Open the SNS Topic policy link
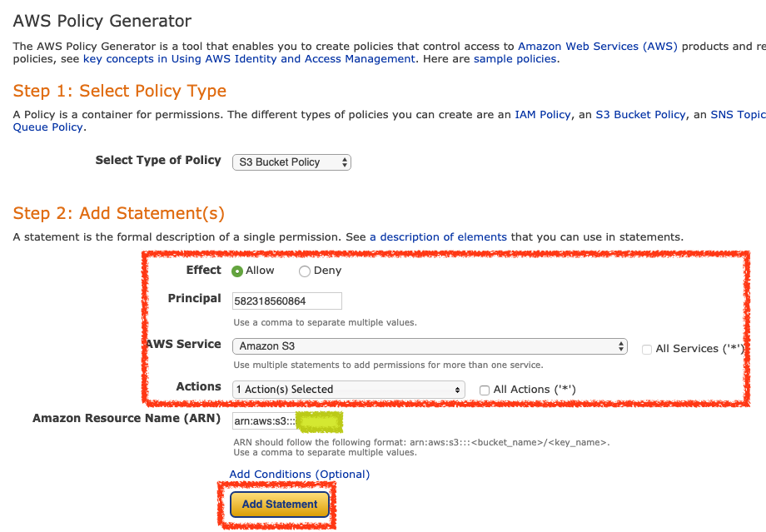Screen dimensions: 766x532 click(x=737, y=115)
